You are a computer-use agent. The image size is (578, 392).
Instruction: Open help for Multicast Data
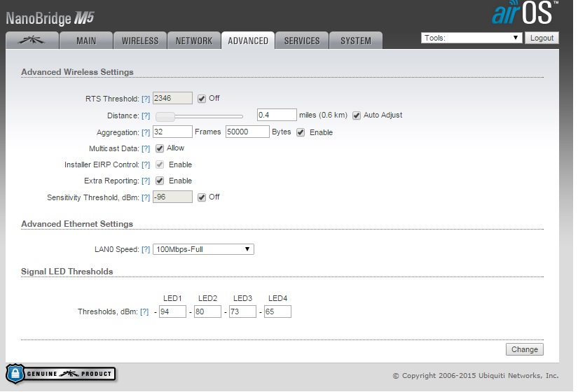(146, 148)
